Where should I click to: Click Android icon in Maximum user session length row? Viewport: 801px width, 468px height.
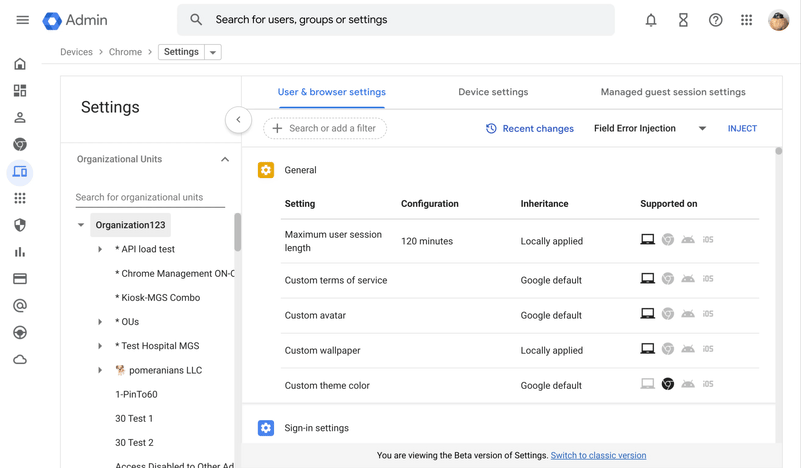point(688,239)
